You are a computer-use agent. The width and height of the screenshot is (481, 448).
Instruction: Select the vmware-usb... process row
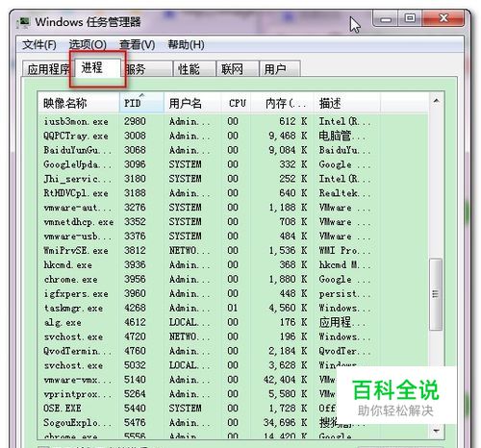point(233,236)
